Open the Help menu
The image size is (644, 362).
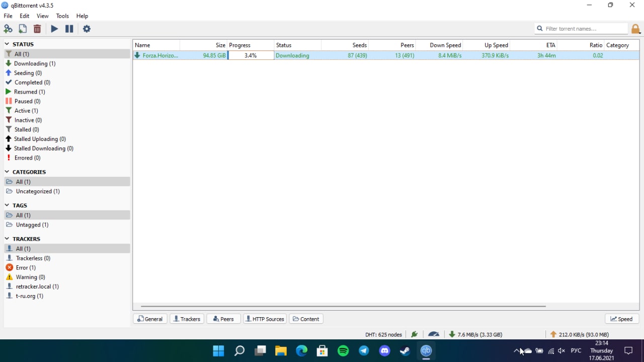[82, 16]
